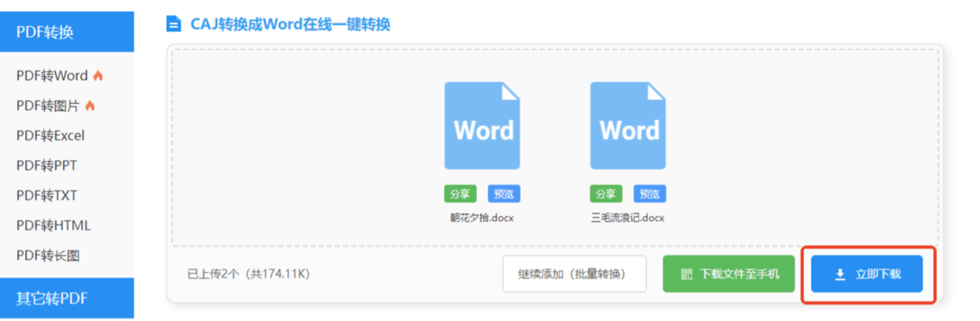This screenshot has height=321, width=980.
Task: Select PDF转长图 in the sidebar
Action: tap(48, 255)
